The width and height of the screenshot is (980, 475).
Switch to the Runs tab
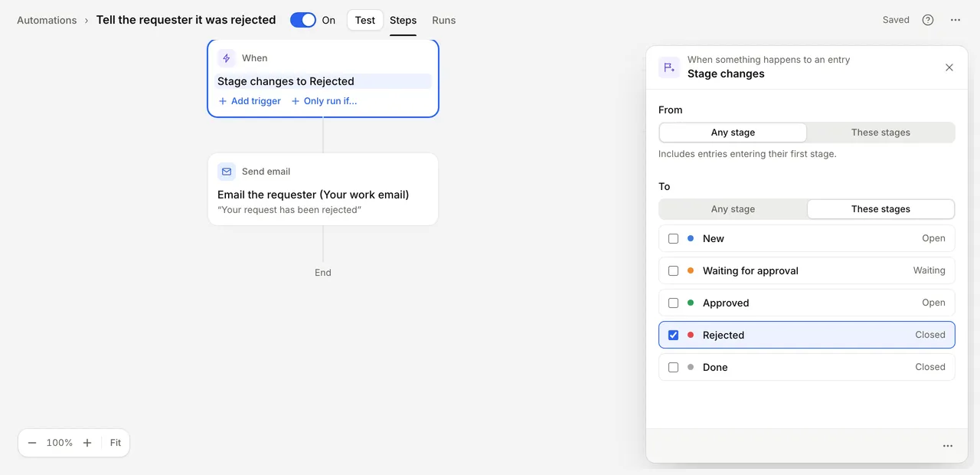tap(443, 21)
